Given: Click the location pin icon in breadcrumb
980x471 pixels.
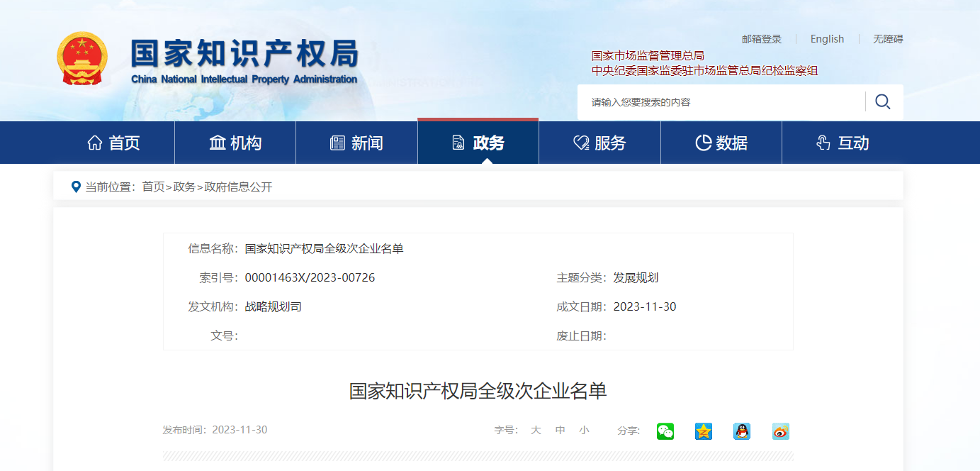Looking at the screenshot, I should click(76, 187).
